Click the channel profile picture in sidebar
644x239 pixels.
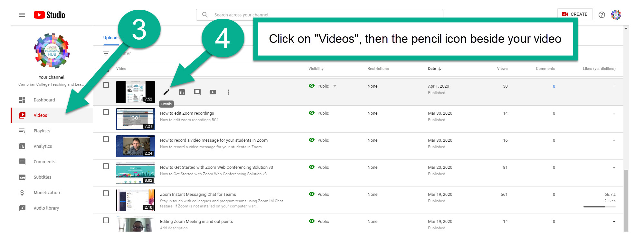pyautogui.click(x=52, y=51)
